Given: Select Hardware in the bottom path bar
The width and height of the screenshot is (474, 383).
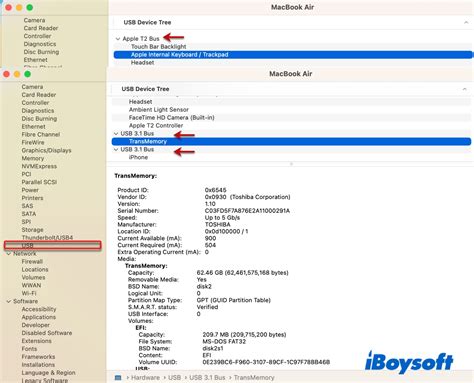Looking at the screenshot, I should pyautogui.click(x=145, y=378).
